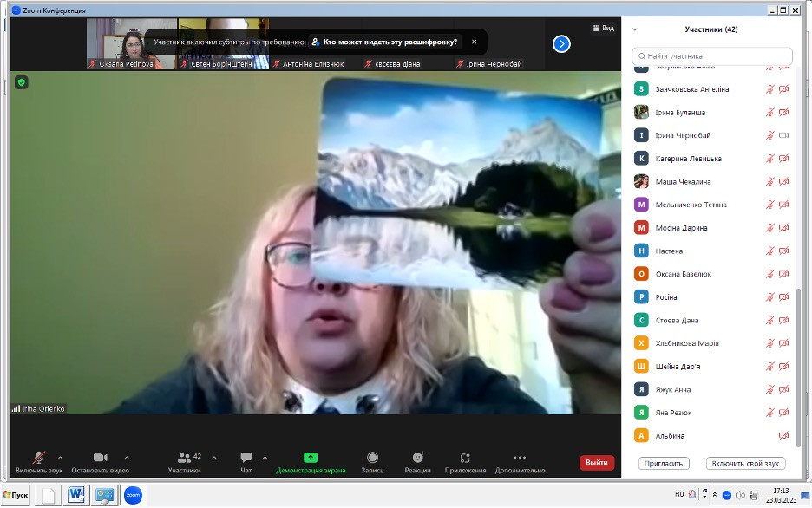Close the subtitles notification banner

tap(474, 42)
